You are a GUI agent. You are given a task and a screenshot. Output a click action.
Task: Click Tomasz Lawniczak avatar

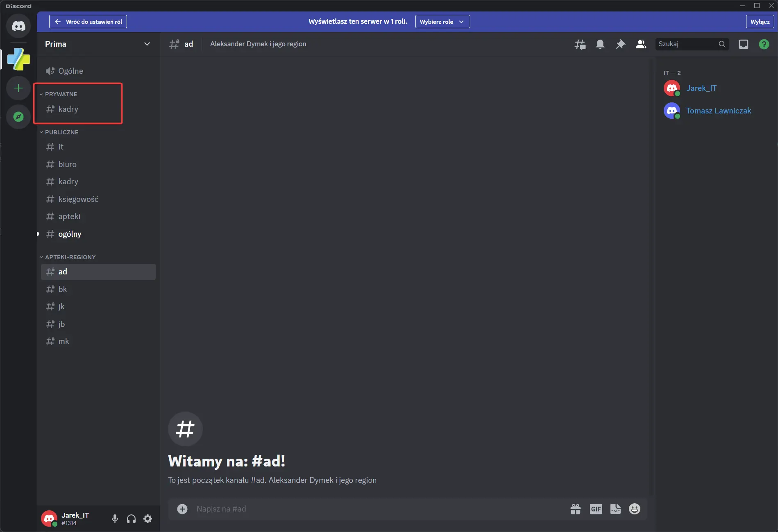coord(672,111)
